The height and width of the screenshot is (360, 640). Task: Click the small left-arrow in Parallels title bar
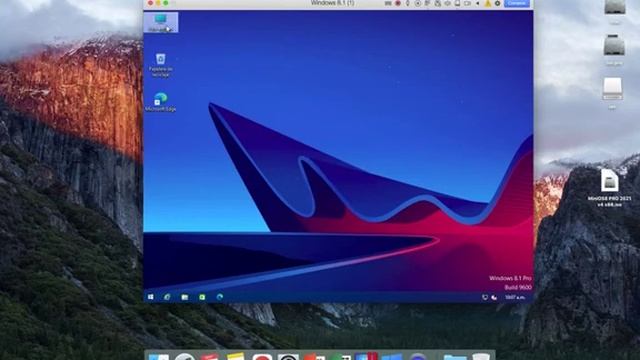(478, 3)
